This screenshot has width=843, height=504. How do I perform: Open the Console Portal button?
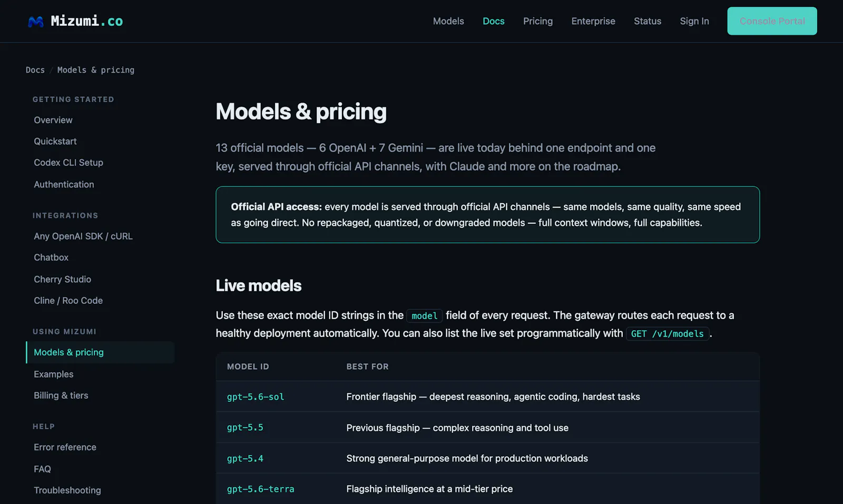click(x=772, y=21)
